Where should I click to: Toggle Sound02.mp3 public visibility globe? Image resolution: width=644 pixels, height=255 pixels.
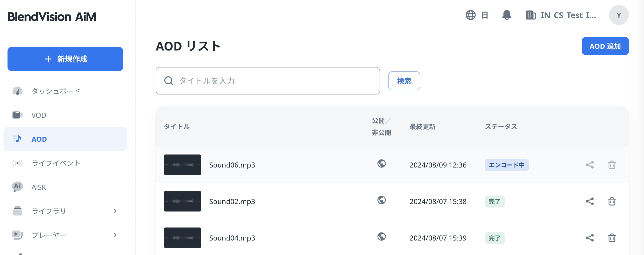381,201
